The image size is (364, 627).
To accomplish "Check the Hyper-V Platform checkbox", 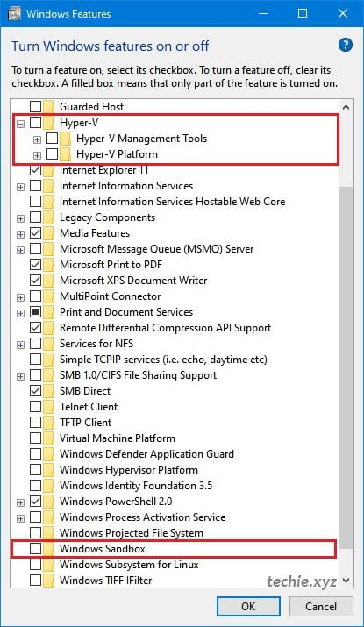I will pos(53,154).
